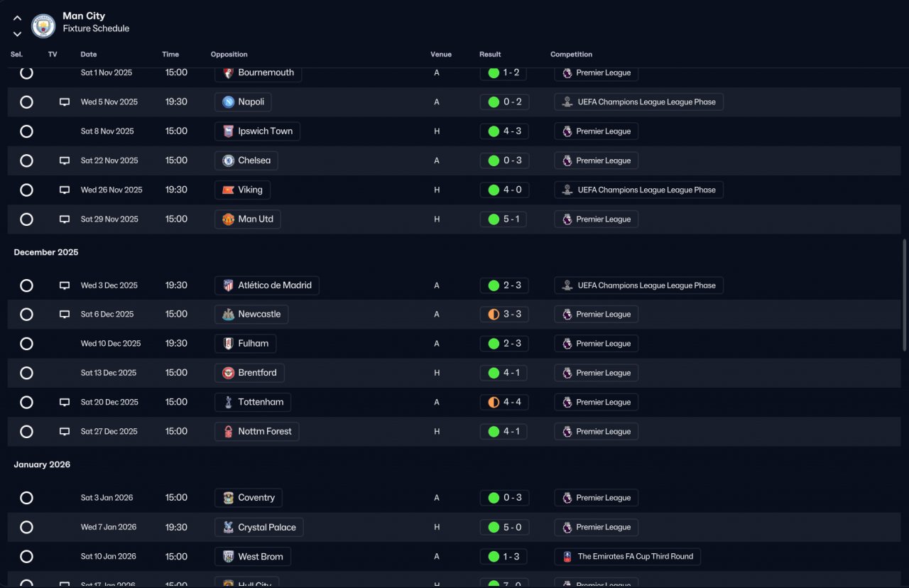
Task: Click the up chevron beside Man City header
Action: point(17,18)
